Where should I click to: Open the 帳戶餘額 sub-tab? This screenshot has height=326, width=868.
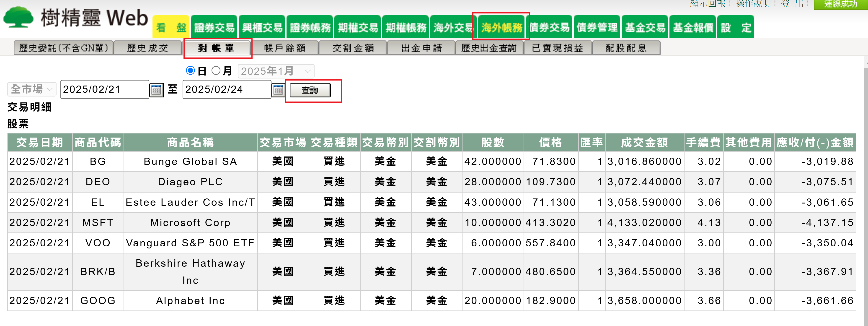285,48
